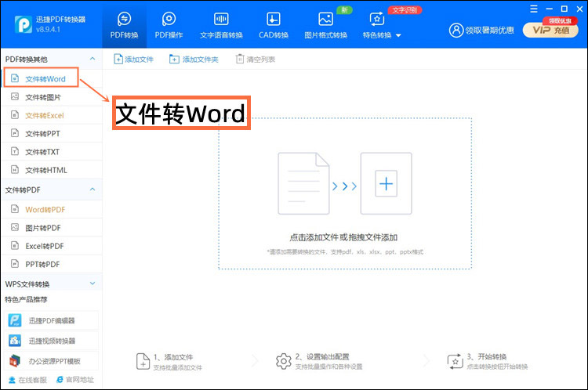Select PPT转PDF in sidebar
The height and width of the screenshot is (390, 588).
(52, 264)
